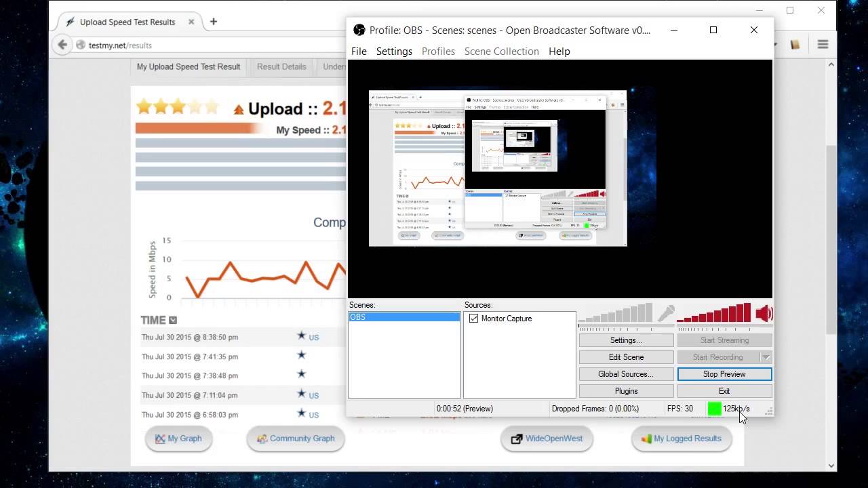Click the US link beside the 6:58:03 pm result
868x488 pixels.
pos(314,415)
